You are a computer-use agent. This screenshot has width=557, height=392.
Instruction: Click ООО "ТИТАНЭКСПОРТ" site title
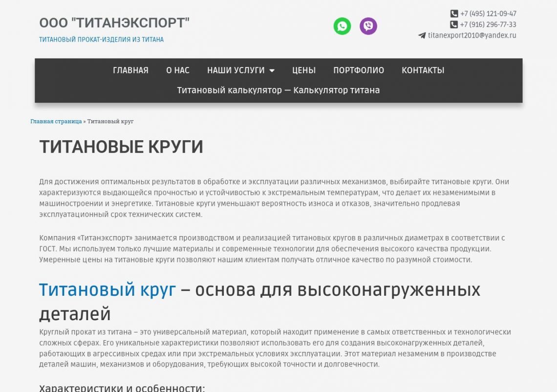(114, 23)
